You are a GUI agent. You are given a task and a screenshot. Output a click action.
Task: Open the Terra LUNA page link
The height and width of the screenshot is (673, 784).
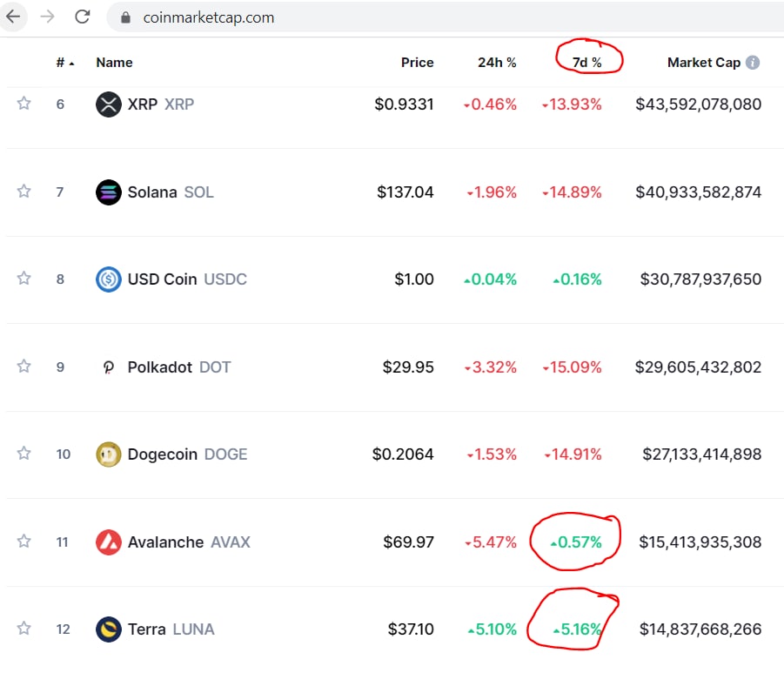coord(171,629)
